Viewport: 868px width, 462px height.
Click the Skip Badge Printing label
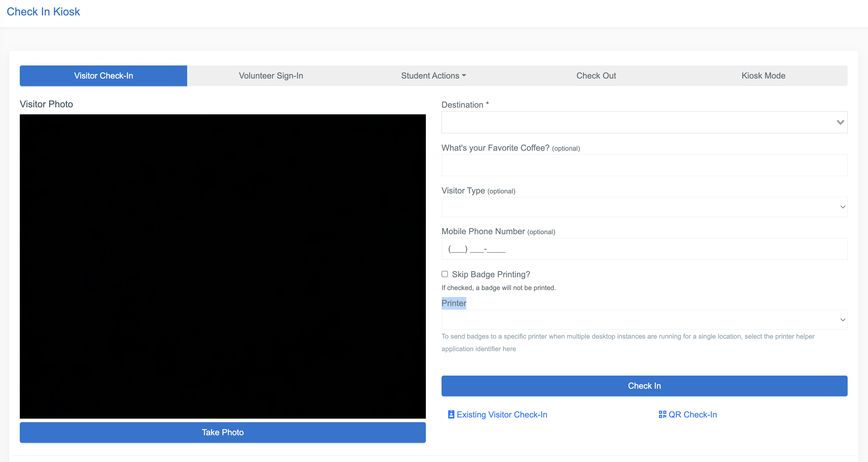pos(490,274)
